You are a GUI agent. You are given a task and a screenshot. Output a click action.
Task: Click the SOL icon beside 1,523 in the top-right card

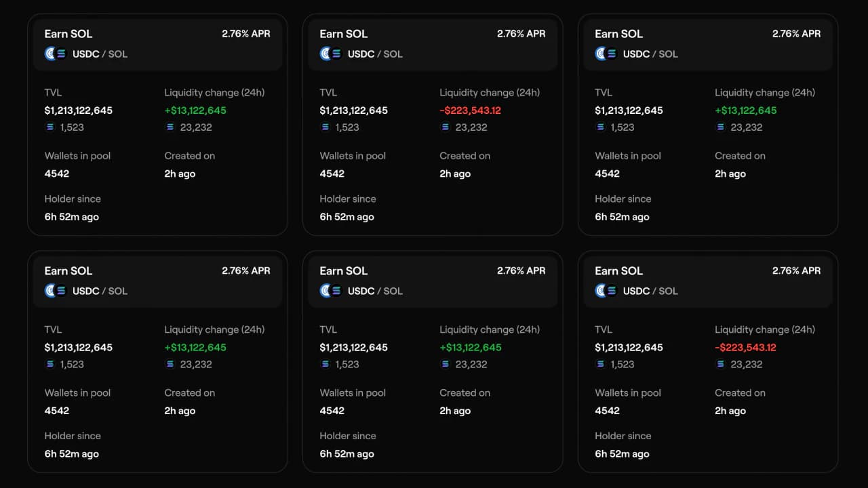(x=601, y=127)
